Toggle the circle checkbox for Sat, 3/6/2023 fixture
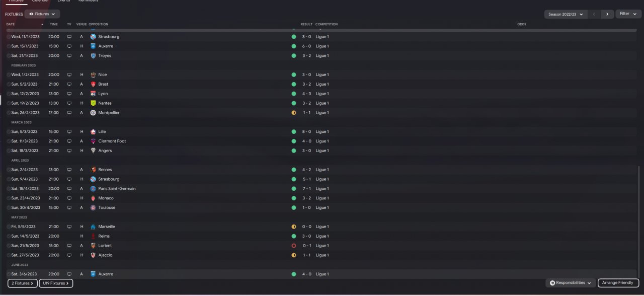This screenshot has height=296, width=644. tap(9, 274)
